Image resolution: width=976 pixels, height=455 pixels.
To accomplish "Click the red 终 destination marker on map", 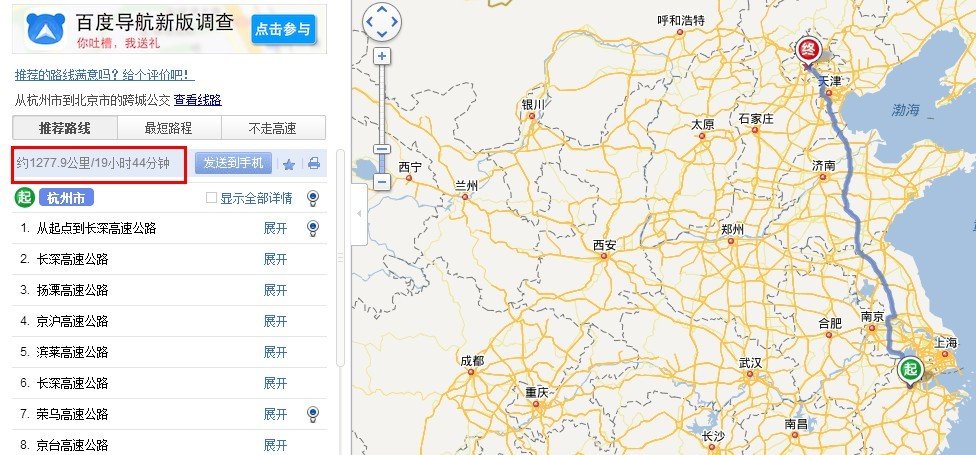I will 808,52.
